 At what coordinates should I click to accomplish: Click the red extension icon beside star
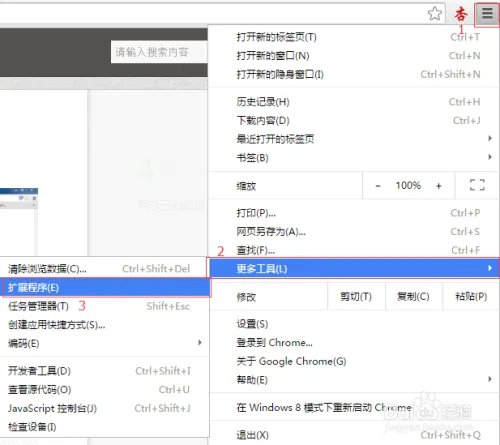[x=461, y=14]
